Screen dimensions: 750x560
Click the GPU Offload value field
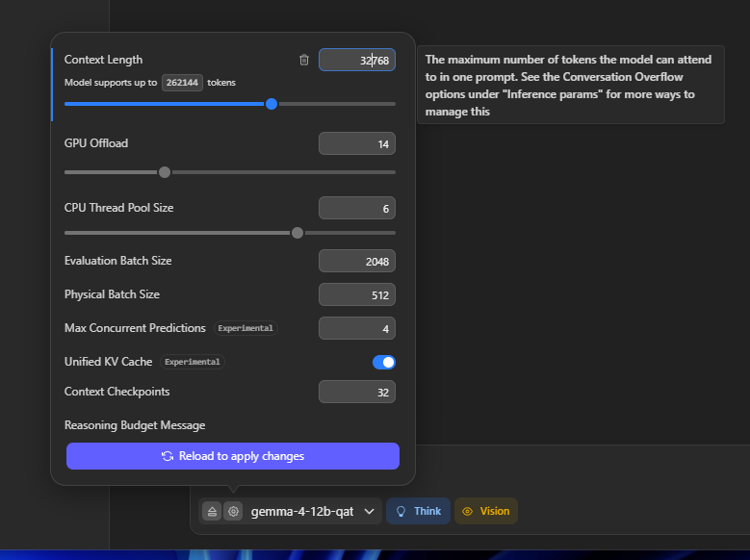[x=357, y=143]
